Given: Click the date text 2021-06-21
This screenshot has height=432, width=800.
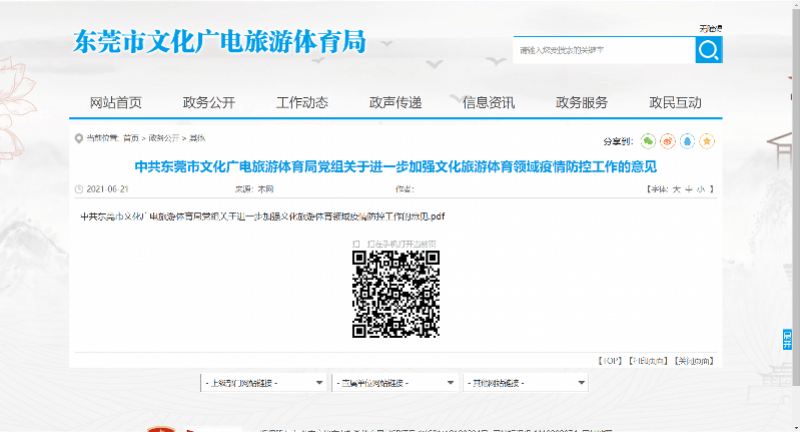Looking at the screenshot, I should pos(108,189).
